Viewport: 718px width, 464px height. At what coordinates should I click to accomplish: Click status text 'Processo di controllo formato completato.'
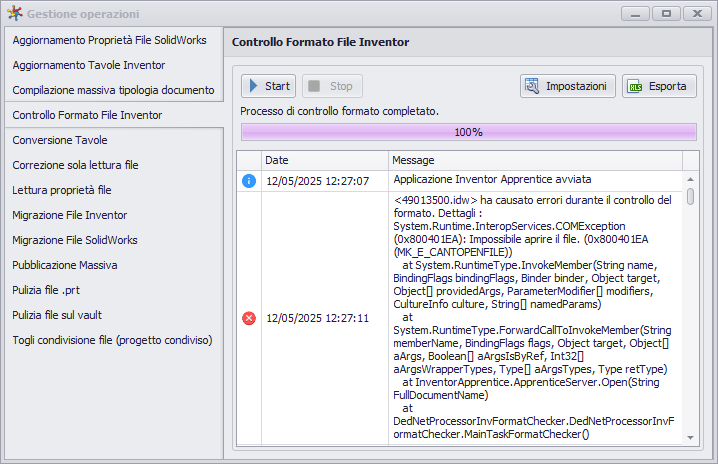click(339, 111)
